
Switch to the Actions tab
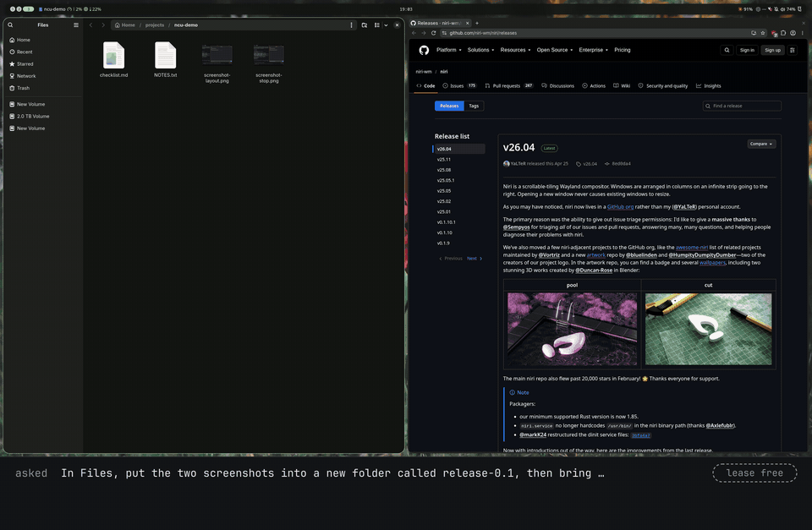[x=594, y=86]
